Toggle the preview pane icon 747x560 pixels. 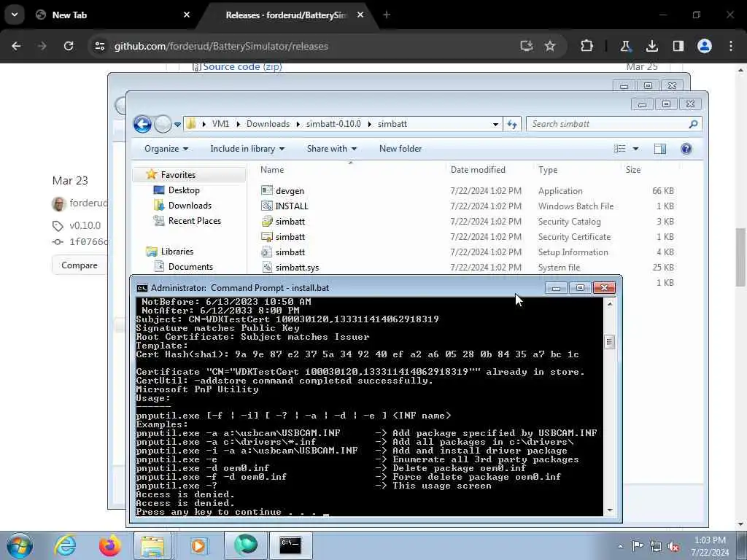point(659,149)
